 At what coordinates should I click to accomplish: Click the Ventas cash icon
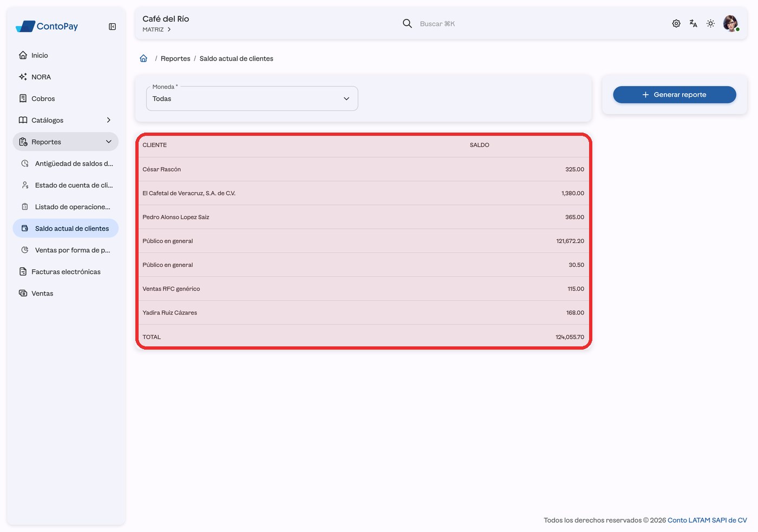23,293
